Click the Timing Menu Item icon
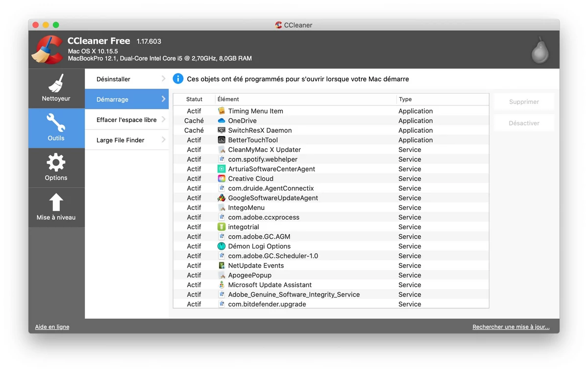Image resolution: width=588 pixels, height=371 pixels. 221,111
